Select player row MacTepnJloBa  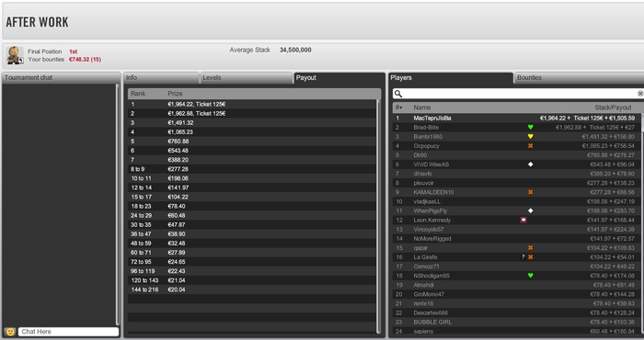tap(516, 119)
